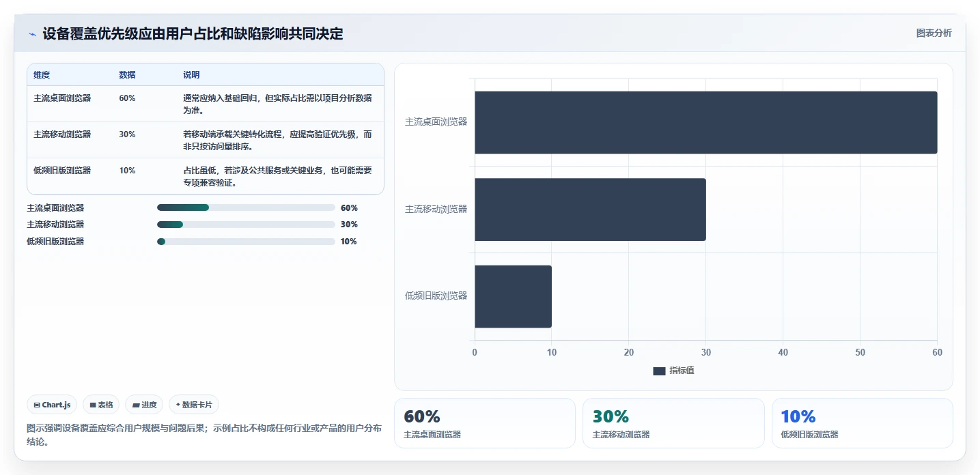The height and width of the screenshot is (475, 980).
Task: Click the 图表分析 label in header
Action: (934, 33)
